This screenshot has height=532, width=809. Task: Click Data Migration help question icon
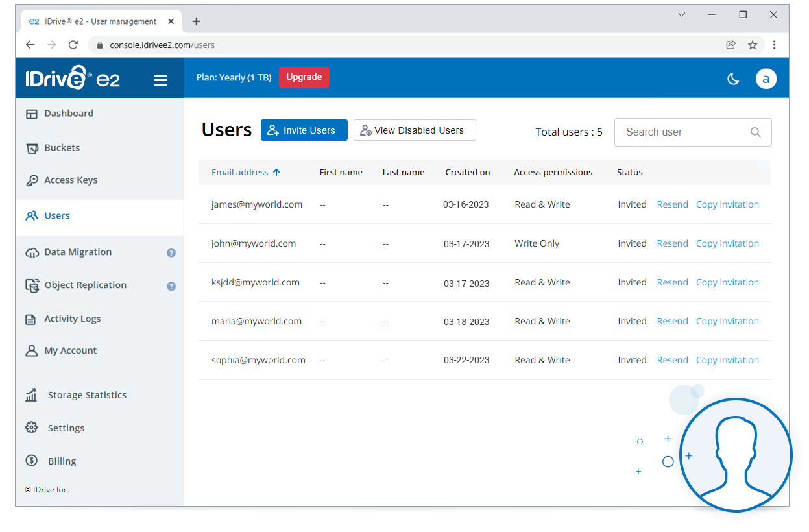(171, 253)
